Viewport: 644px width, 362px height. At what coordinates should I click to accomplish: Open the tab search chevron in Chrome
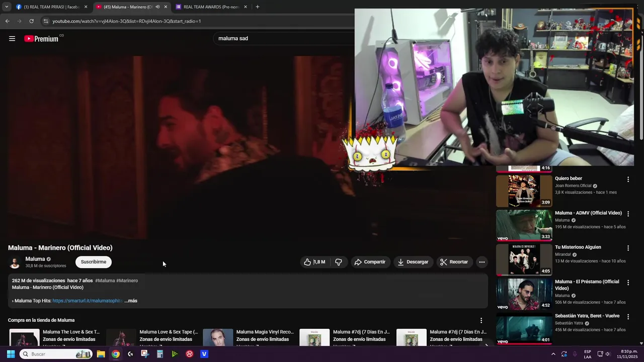[x=7, y=7]
